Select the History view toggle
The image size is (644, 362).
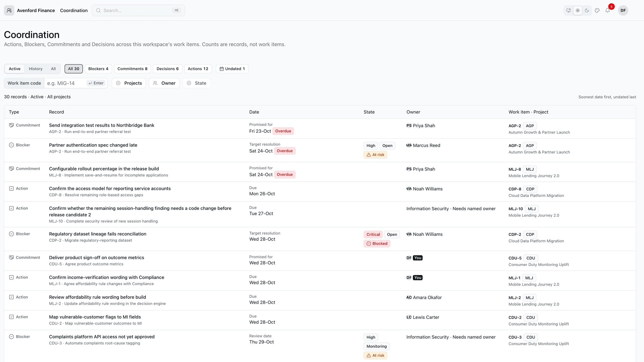pyautogui.click(x=36, y=69)
